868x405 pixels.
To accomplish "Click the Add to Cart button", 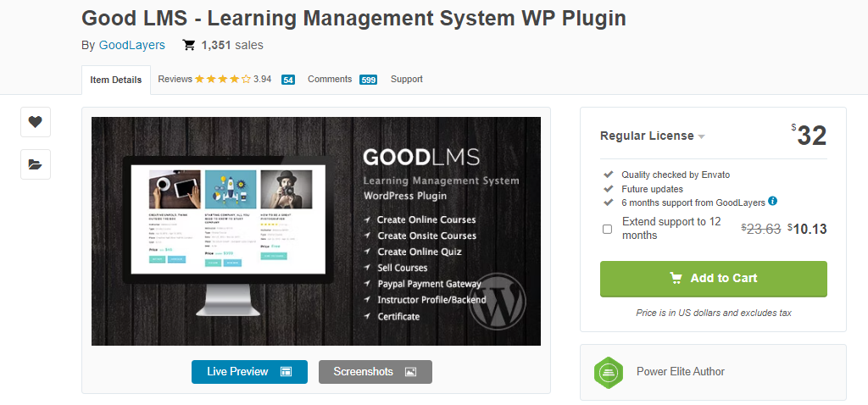I will 714,278.
